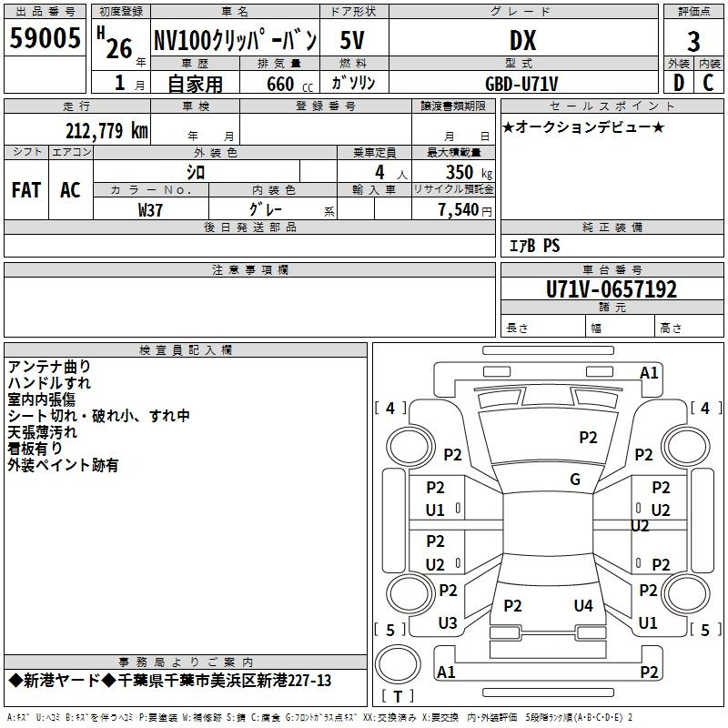Click the model code GBD-U71V
This screenshot has height=728, width=728.
tap(521, 84)
